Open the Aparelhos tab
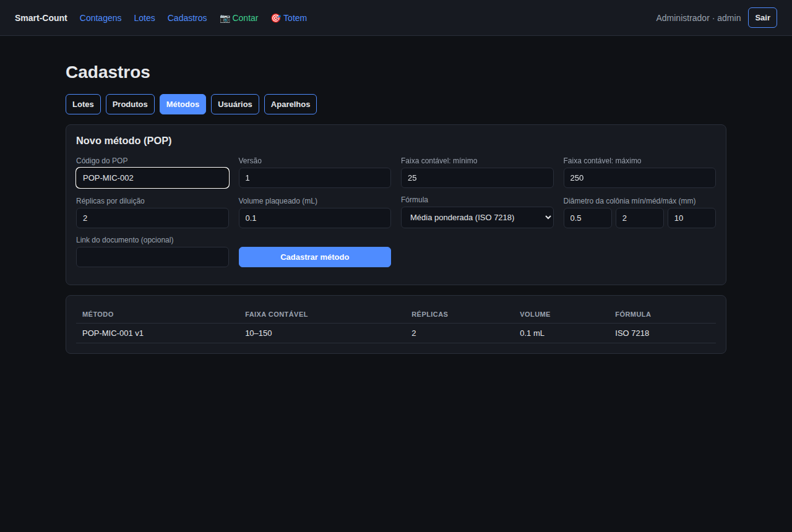Viewport: 792px width, 532px height. pyautogui.click(x=290, y=105)
